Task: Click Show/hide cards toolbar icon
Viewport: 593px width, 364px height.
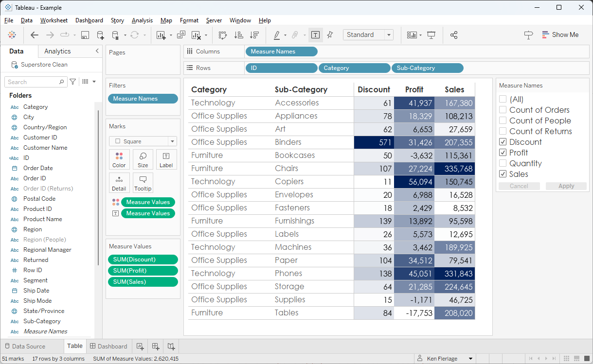Action: (x=412, y=35)
